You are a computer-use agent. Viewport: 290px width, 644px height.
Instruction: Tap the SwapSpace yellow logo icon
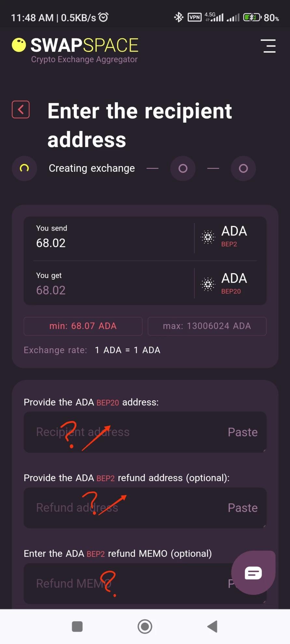tap(19, 45)
